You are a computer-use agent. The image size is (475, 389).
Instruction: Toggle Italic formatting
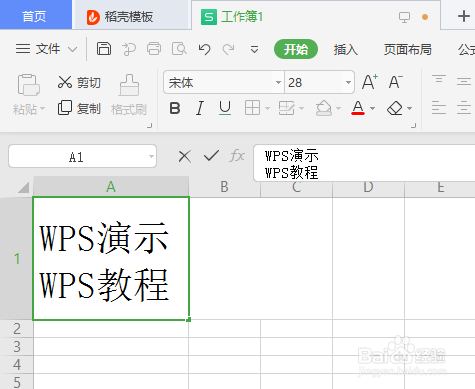(x=200, y=108)
